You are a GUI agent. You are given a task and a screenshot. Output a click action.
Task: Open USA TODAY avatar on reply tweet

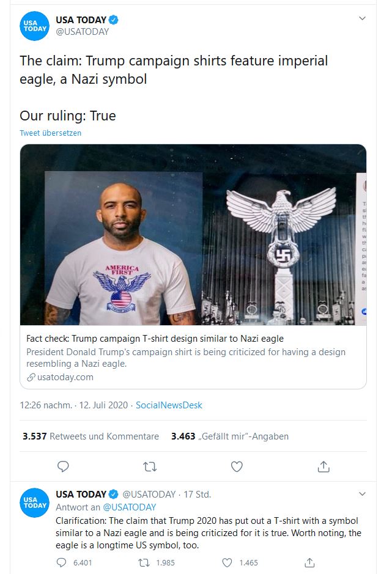click(x=34, y=502)
